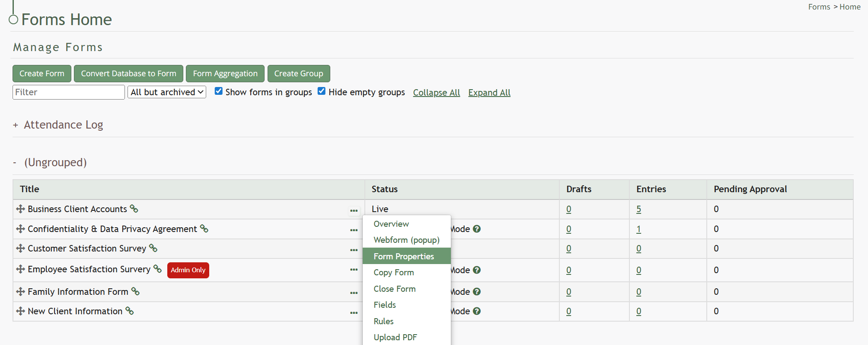Open Business Client Accounts drafts count 0

click(568, 209)
